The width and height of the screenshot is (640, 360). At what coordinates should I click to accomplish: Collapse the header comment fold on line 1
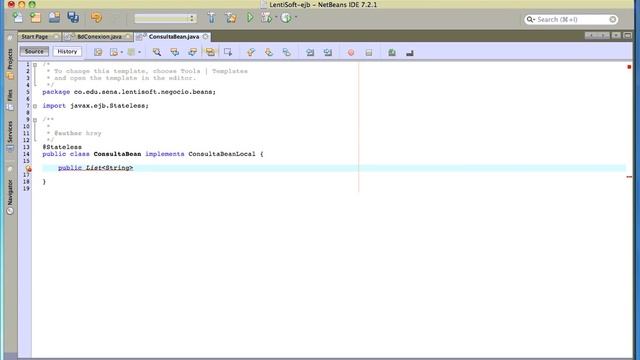click(x=35, y=65)
